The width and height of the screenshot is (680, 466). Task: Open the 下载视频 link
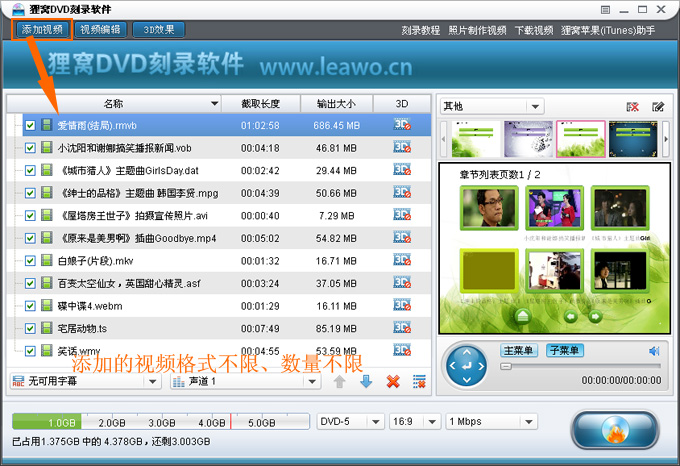(534, 30)
